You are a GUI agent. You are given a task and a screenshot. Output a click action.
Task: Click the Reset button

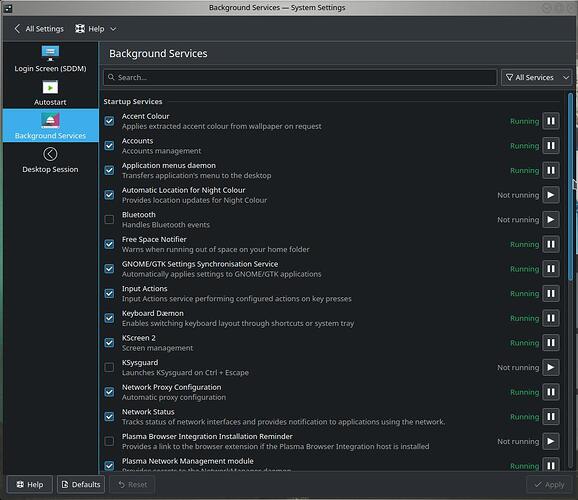click(132, 484)
